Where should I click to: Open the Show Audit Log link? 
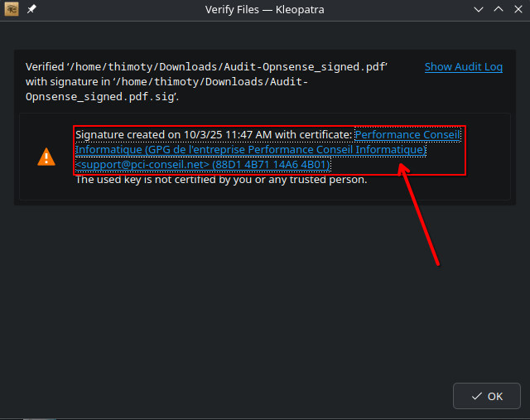coord(463,67)
